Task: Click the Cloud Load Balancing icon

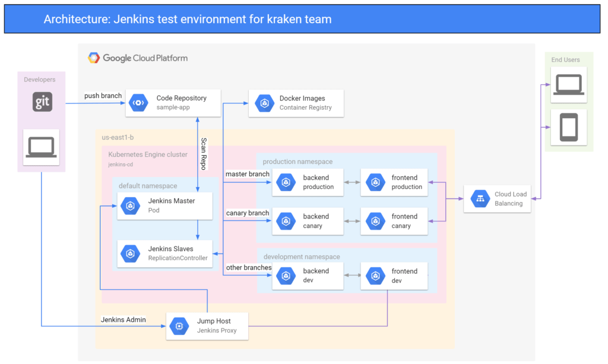Action: coord(480,198)
